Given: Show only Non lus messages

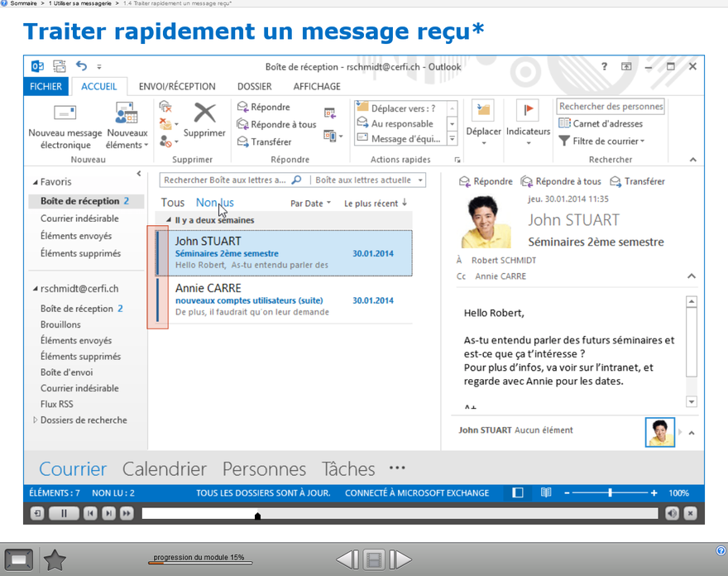Looking at the screenshot, I should [215, 203].
